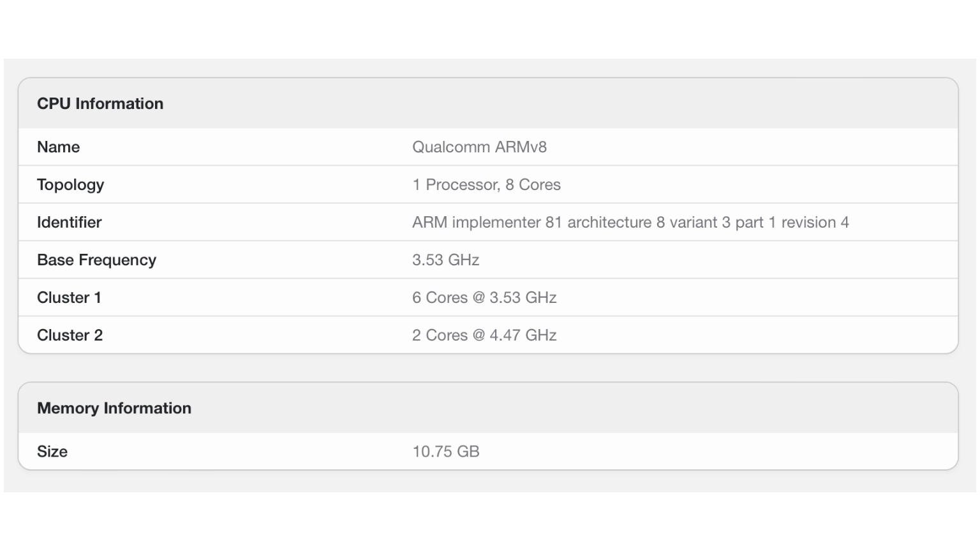This screenshot has width=980, height=551.
Task: Click the Size row label
Action: [x=52, y=452]
